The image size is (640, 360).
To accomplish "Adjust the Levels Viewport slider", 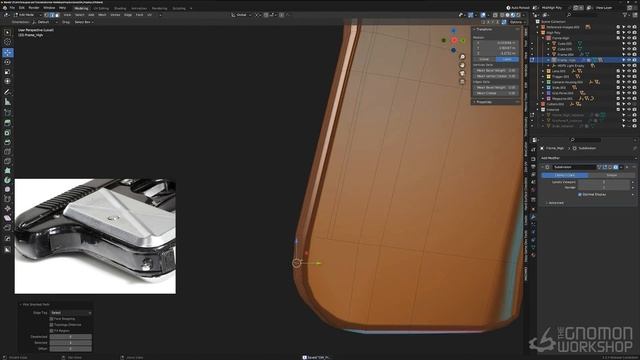I will 604,182.
